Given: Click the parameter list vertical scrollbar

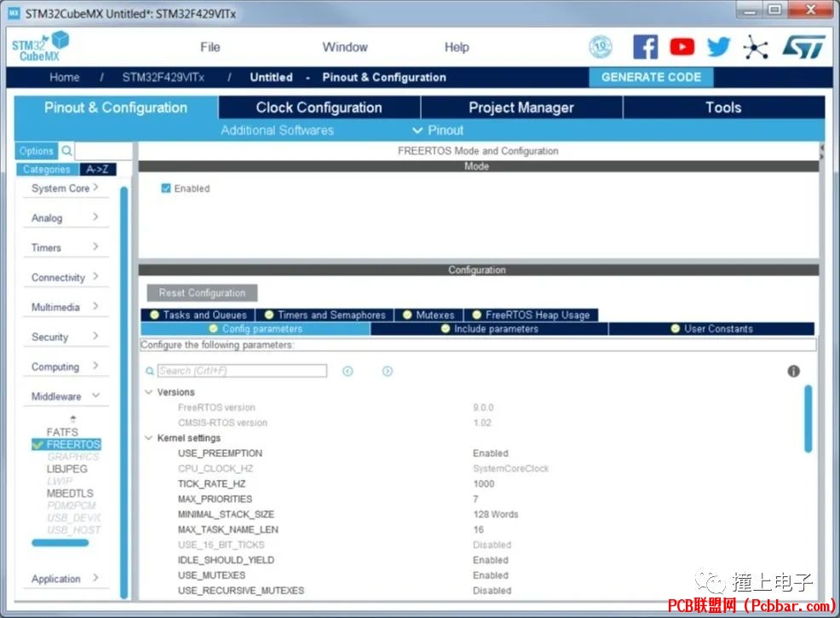Looking at the screenshot, I should [808, 419].
